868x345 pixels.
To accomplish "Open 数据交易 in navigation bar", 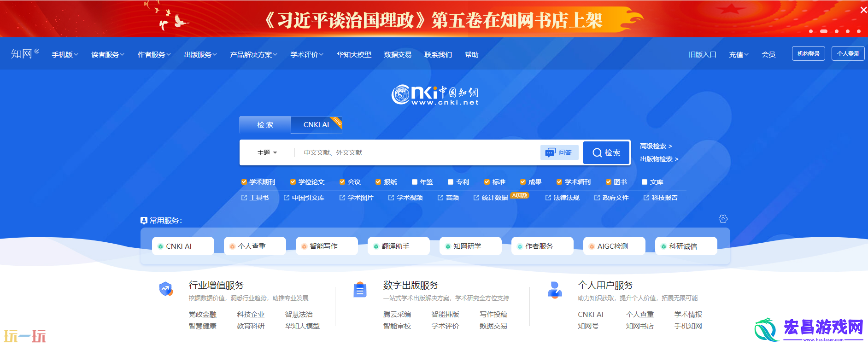I will click(x=398, y=54).
